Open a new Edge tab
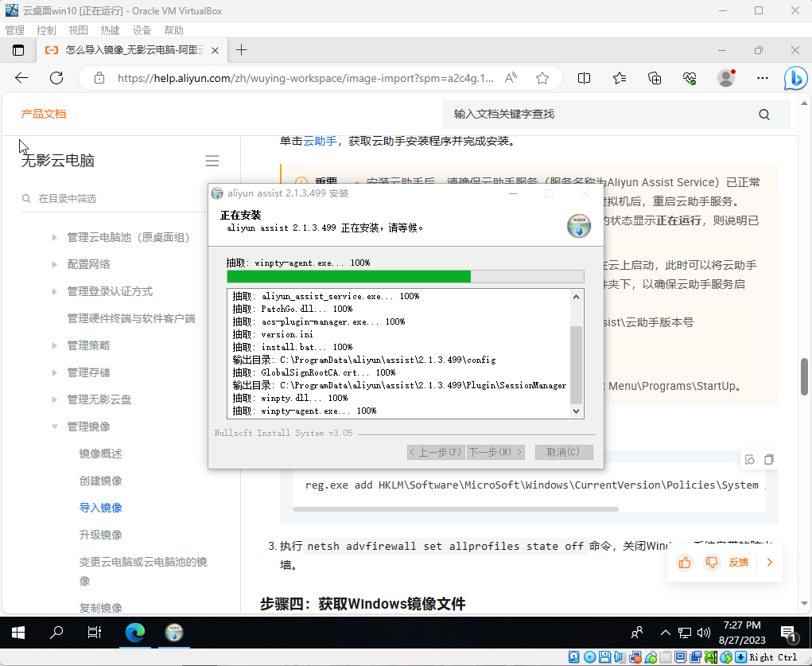This screenshot has height=666, width=812. click(241, 50)
